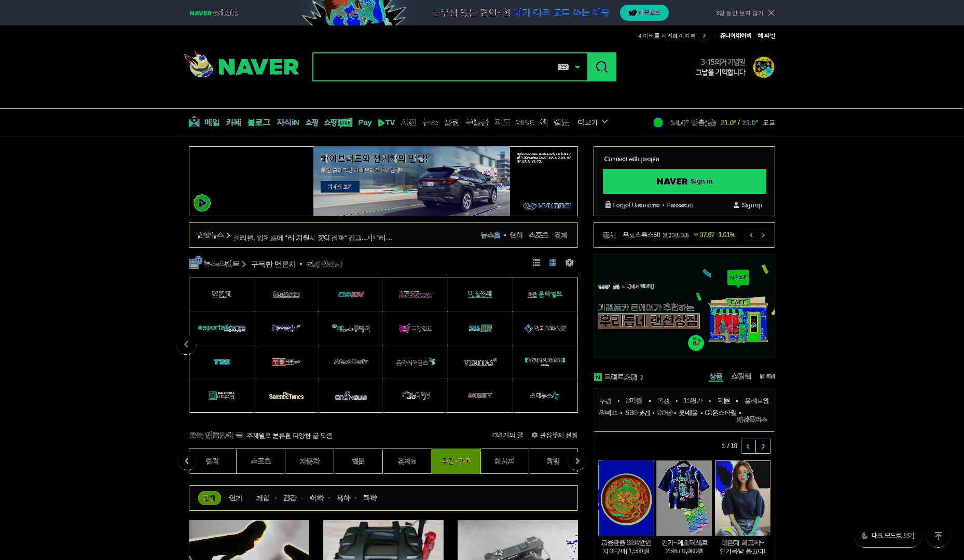
Task: Click the green search magnifier button
Action: 602,67
